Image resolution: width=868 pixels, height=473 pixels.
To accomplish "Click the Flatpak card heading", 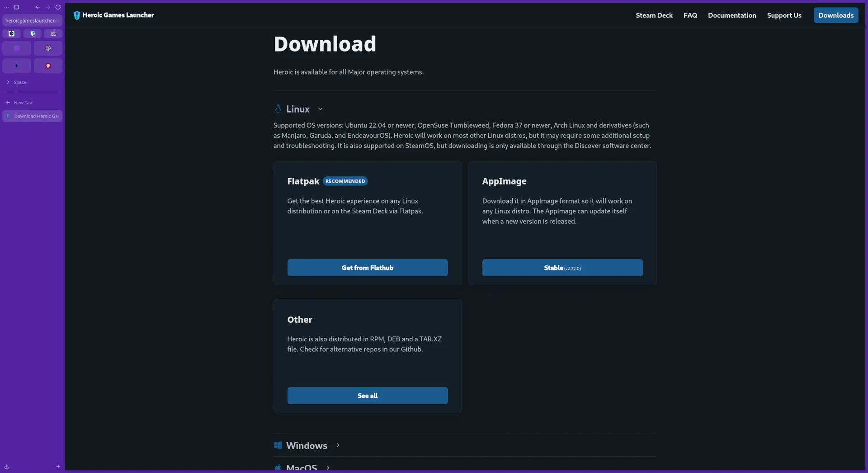I will click(x=303, y=181).
